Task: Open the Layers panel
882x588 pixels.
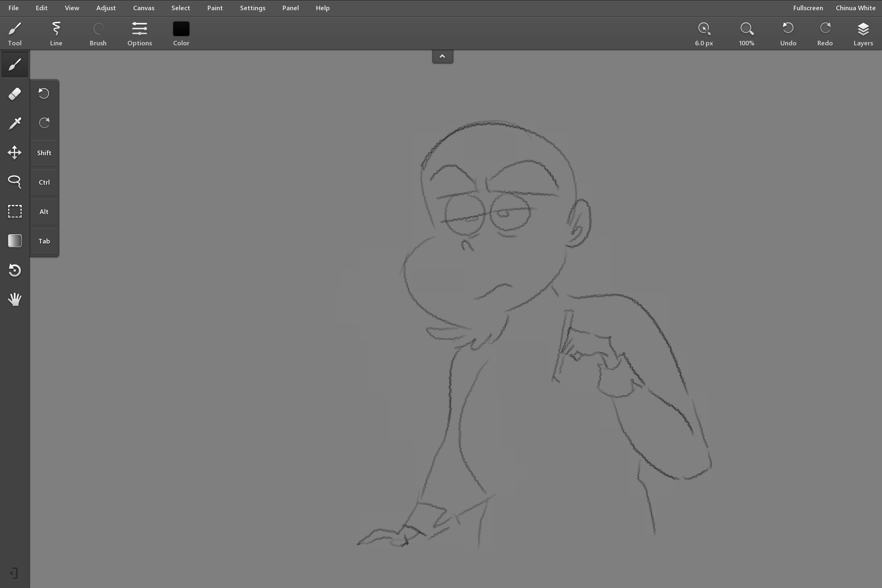Action: click(x=863, y=33)
